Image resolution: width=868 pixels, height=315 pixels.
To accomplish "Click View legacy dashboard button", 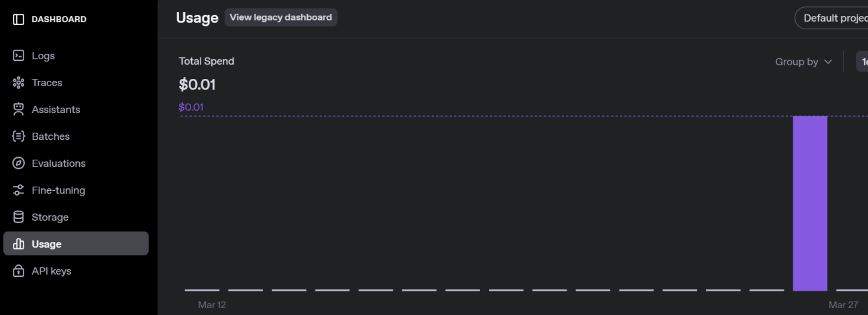I will coord(281,17).
